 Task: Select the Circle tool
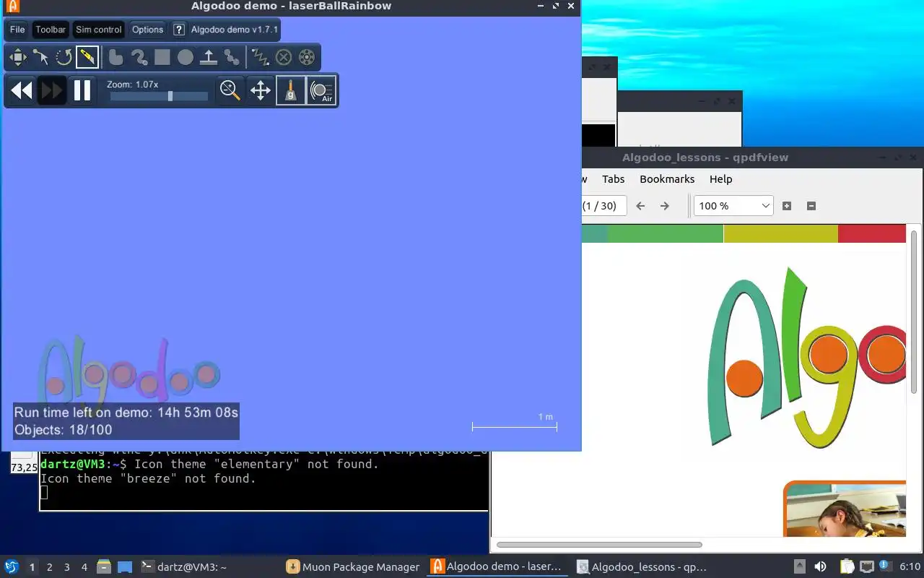click(x=186, y=57)
